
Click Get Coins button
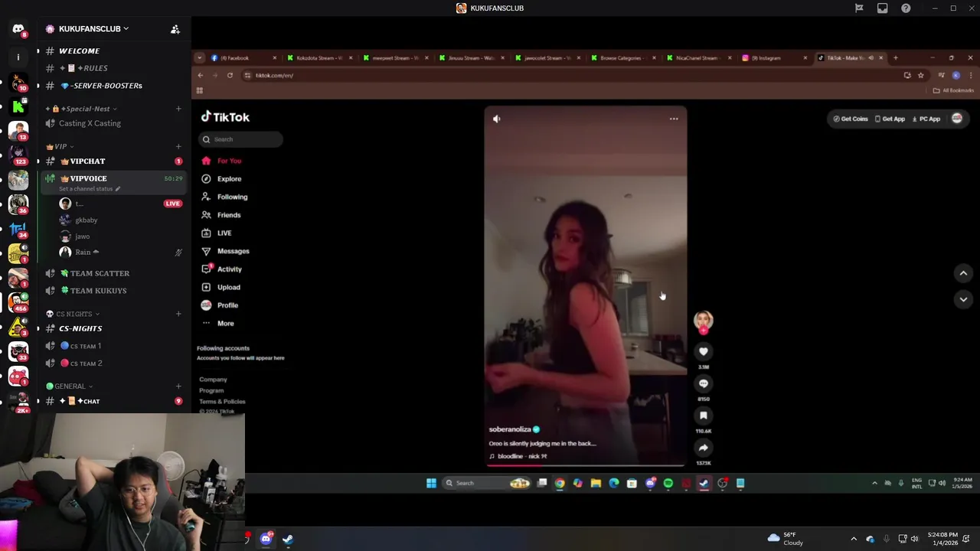pyautogui.click(x=850, y=119)
